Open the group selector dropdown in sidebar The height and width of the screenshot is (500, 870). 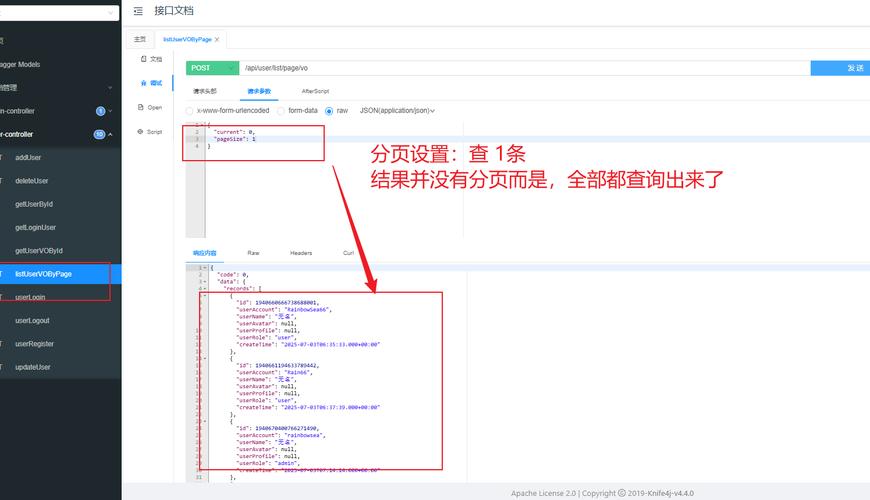[x=59, y=13]
